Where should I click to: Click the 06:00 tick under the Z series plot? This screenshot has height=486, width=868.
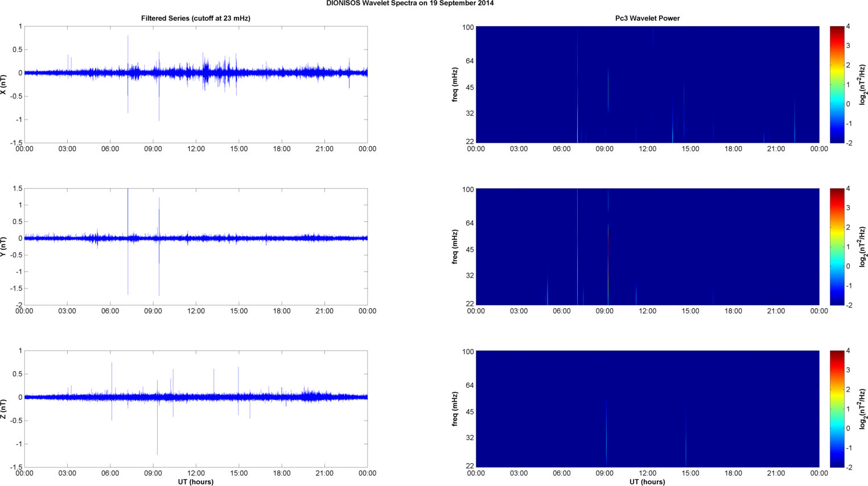tap(110, 473)
